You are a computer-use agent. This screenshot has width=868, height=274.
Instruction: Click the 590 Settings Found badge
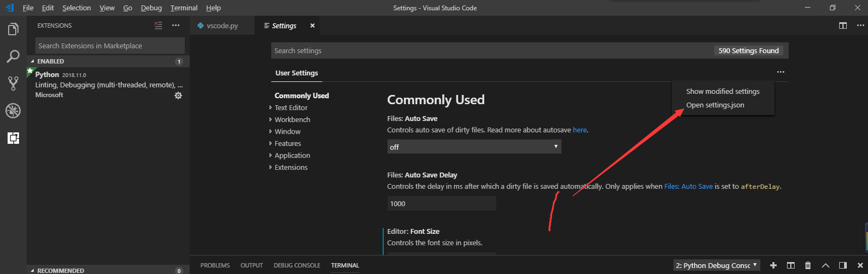coord(748,50)
